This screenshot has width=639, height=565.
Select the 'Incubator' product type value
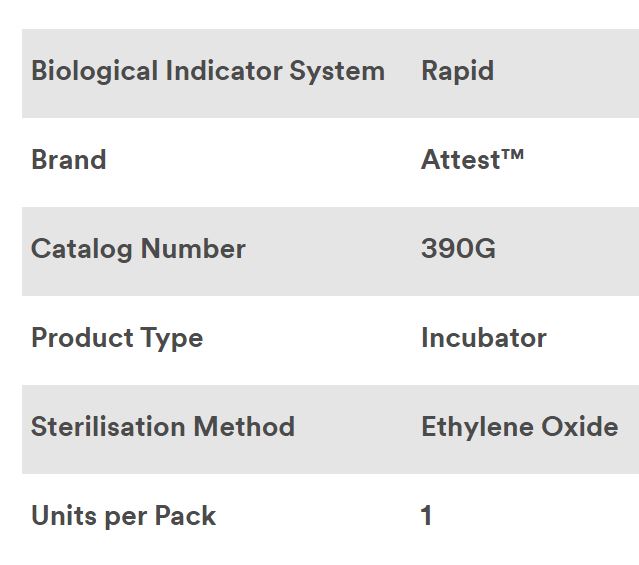(x=484, y=338)
